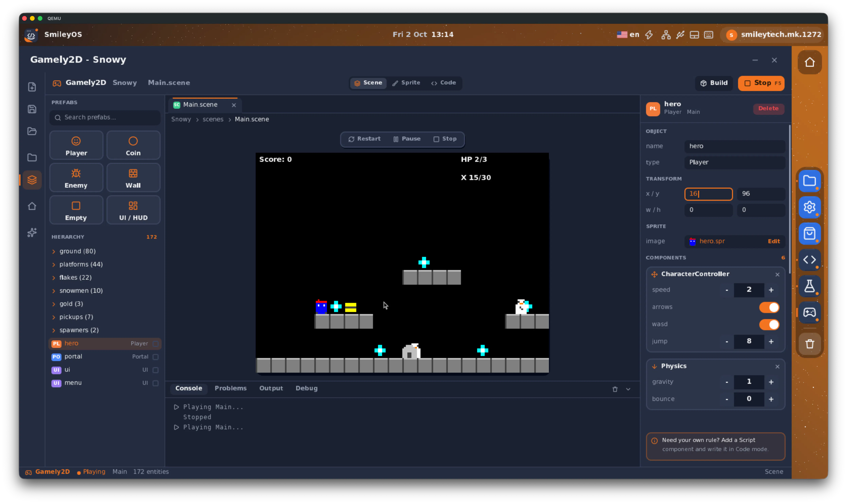Tick the checkbox on portal hierarchy row

click(156, 357)
